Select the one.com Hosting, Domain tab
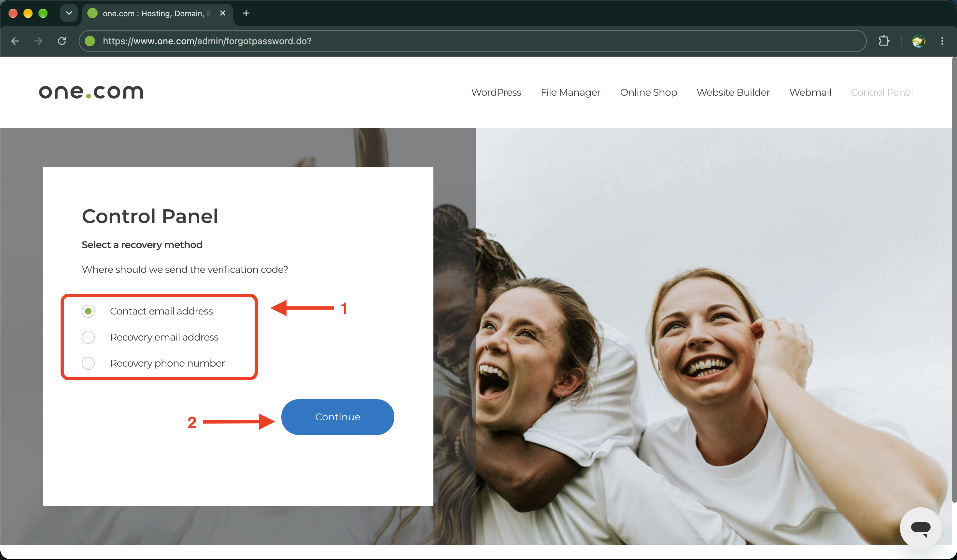The image size is (957, 560). [x=157, y=13]
